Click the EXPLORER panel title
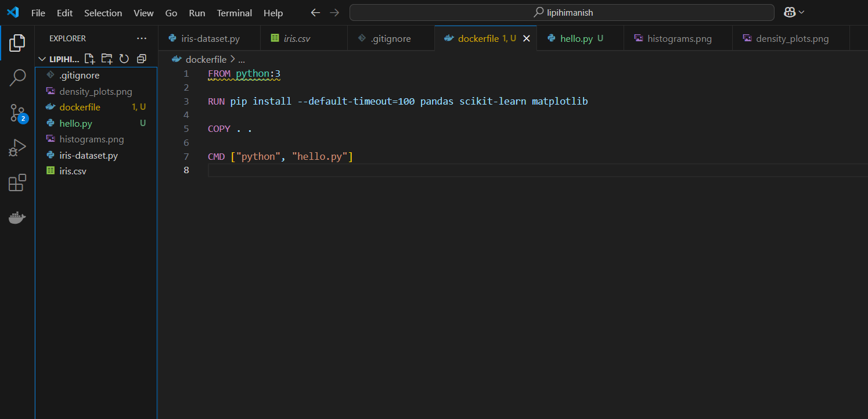Image resolution: width=868 pixels, height=419 pixels. pyautogui.click(x=67, y=38)
